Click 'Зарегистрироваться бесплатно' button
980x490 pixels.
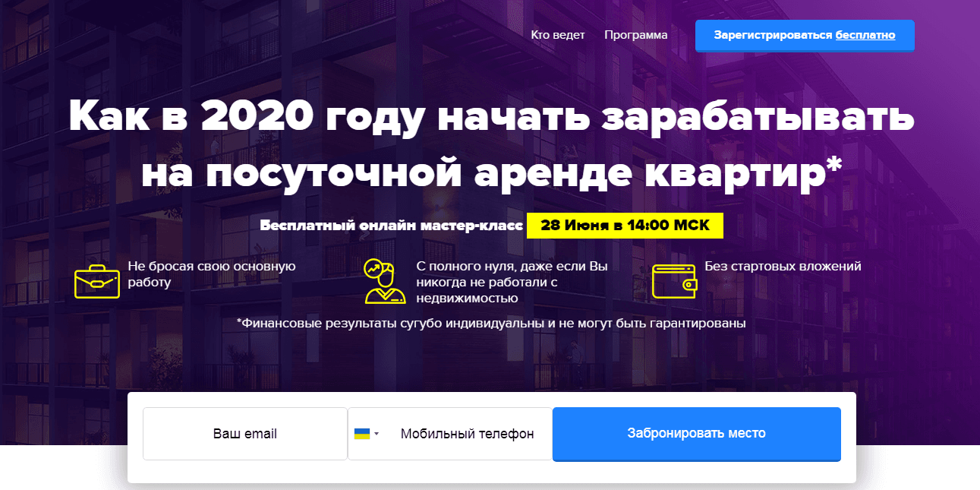(804, 35)
